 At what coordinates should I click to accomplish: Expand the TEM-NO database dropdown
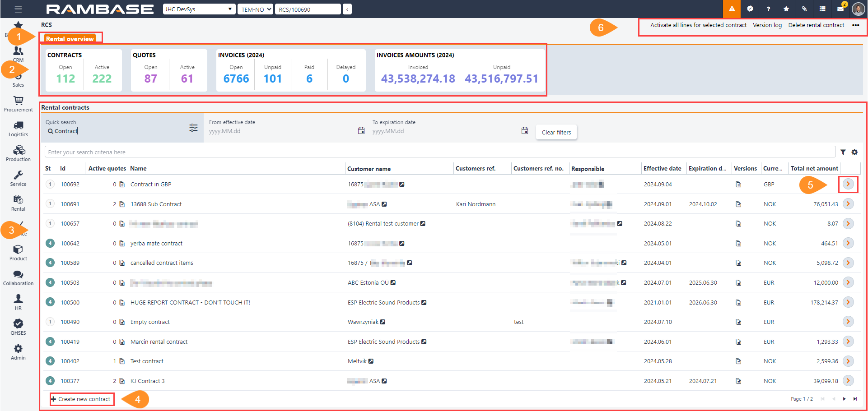pos(256,9)
